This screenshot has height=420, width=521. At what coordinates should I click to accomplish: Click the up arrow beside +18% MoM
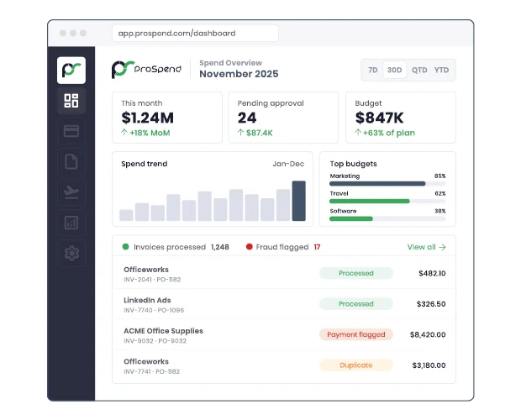click(124, 133)
